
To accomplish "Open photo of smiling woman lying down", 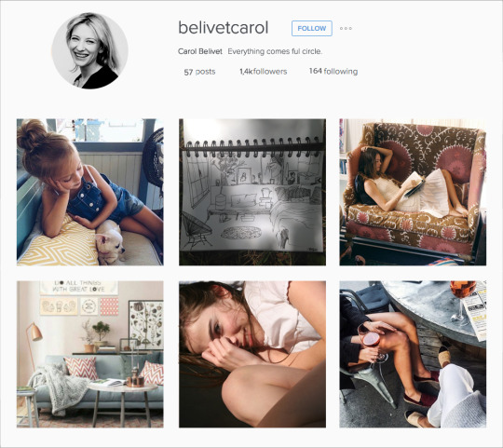I will (x=252, y=354).
